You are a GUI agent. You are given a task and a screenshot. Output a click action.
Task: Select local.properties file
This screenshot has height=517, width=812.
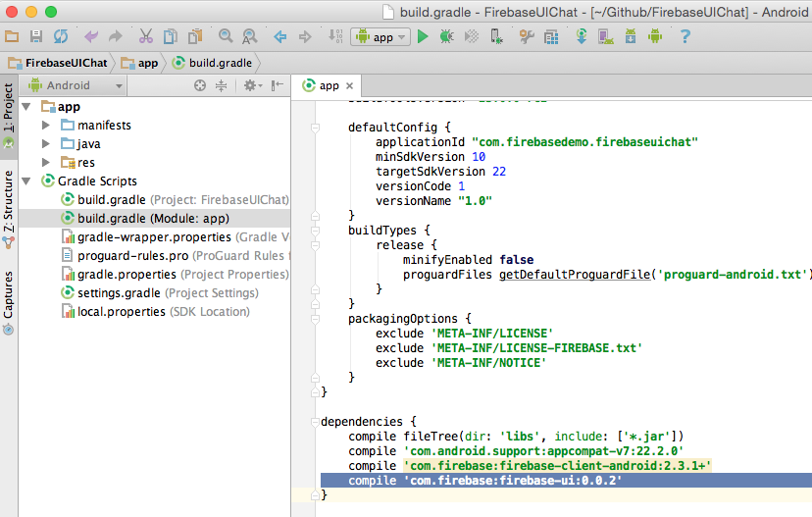coord(155,311)
